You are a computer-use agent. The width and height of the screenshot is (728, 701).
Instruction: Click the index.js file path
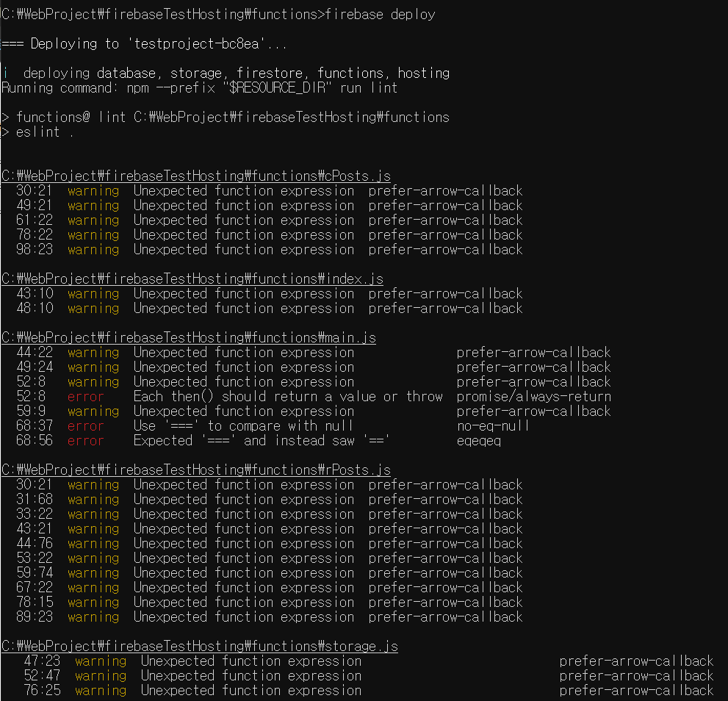tap(192, 278)
